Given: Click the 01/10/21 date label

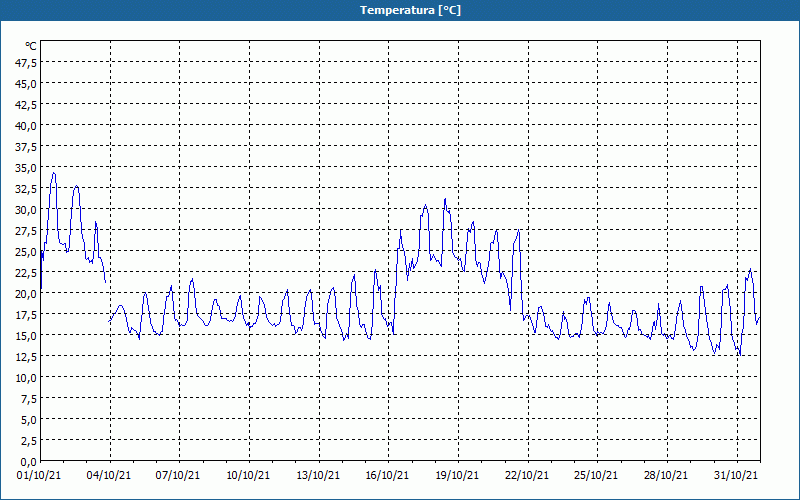Looking at the screenshot, I should (39, 476).
